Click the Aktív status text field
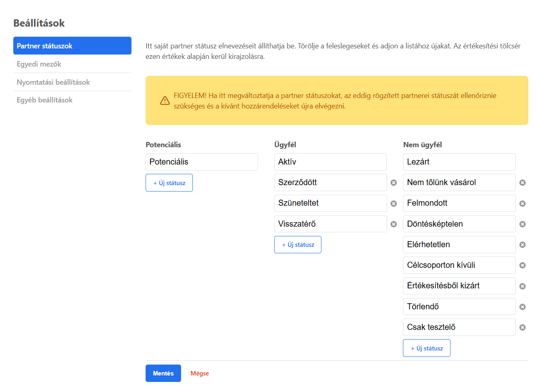Screen dimensions: 538x392 click(x=330, y=162)
